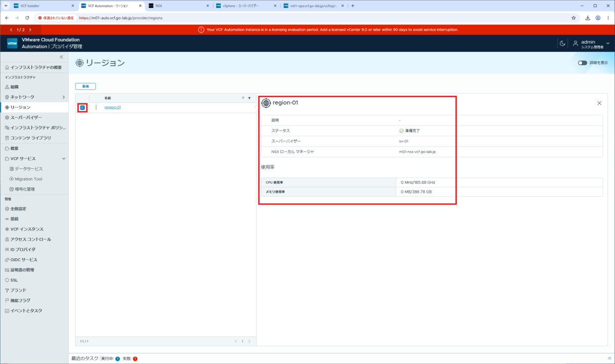Click the 失敗 task counter badge
This screenshot has height=364, width=615.
click(x=135, y=359)
